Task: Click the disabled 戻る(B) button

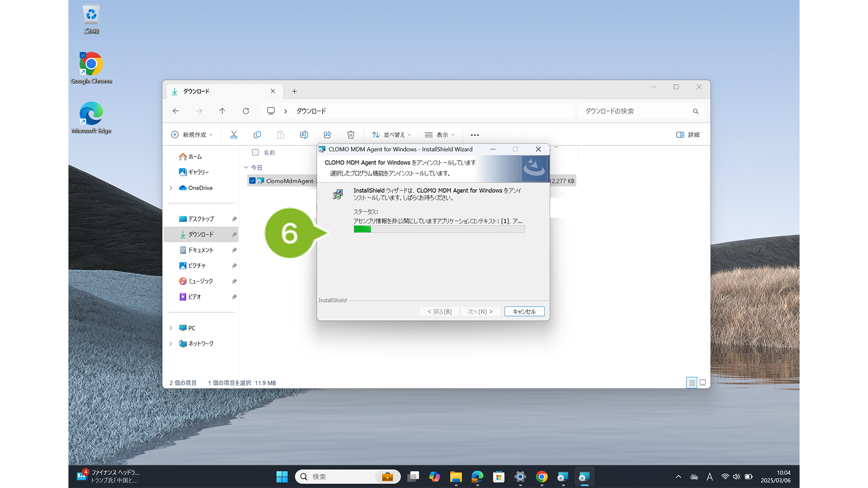Action: [x=439, y=311]
